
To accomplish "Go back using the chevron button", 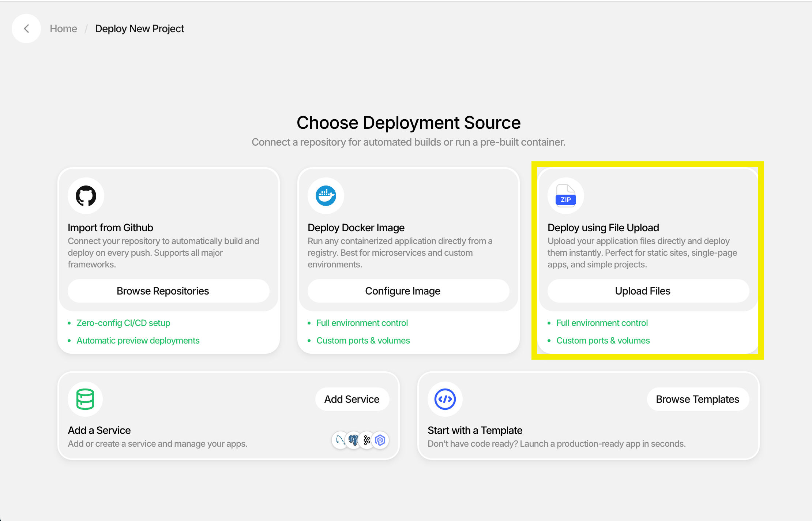I will (26, 29).
